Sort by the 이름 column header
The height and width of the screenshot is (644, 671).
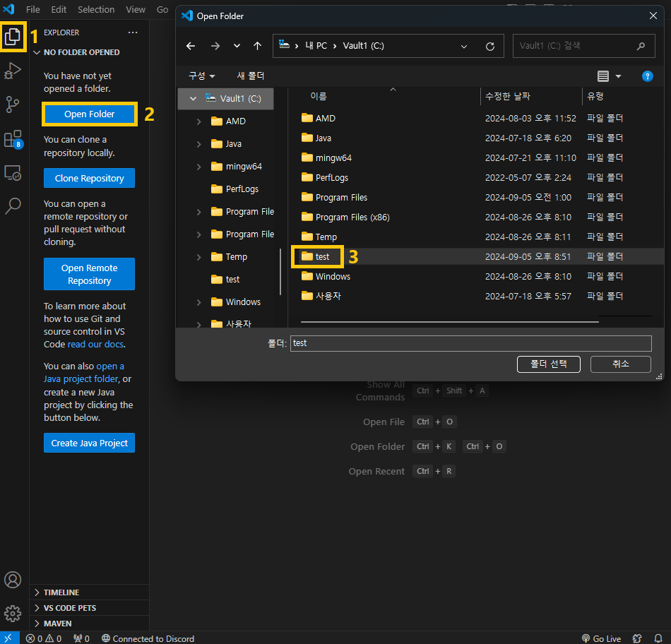[x=319, y=96]
